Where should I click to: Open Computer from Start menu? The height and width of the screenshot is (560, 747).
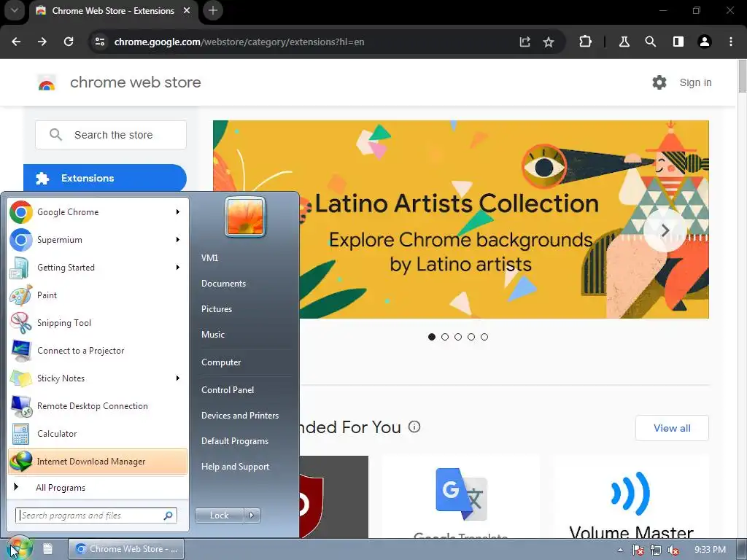221,362
